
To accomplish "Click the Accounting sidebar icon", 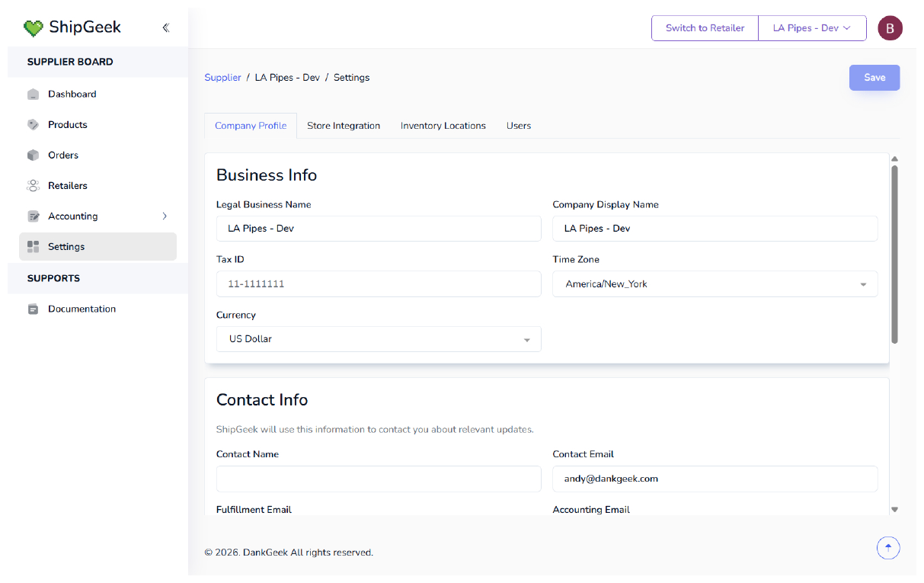I will (x=33, y=216).
